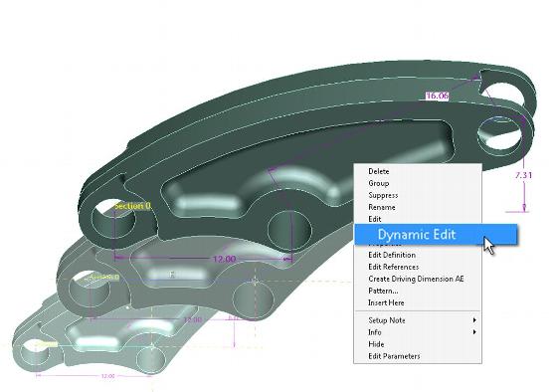Select Insert Here
This screenshot has width=557, height=392.
(386, 302)
